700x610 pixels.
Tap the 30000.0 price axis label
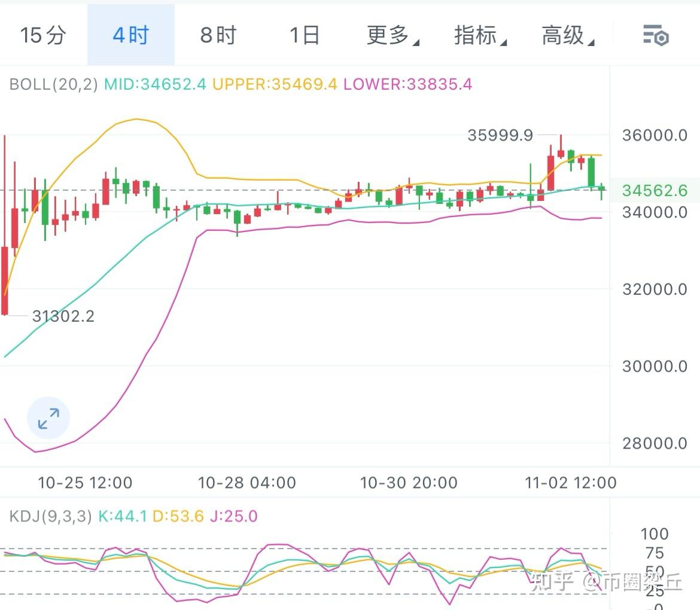pos(655,367)
